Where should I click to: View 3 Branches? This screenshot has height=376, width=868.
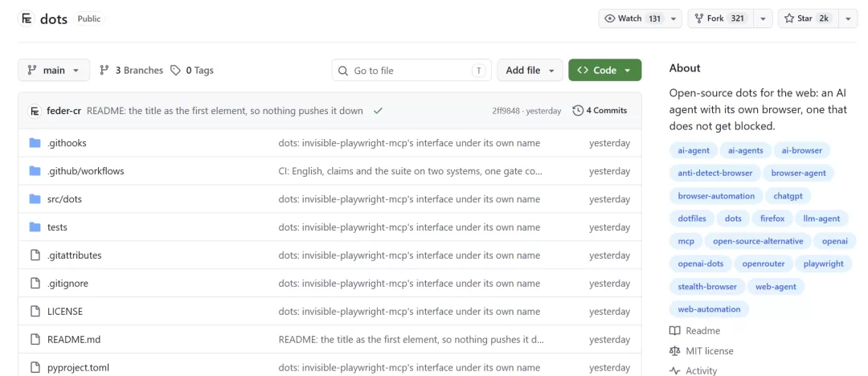click(x=131, y=71)
